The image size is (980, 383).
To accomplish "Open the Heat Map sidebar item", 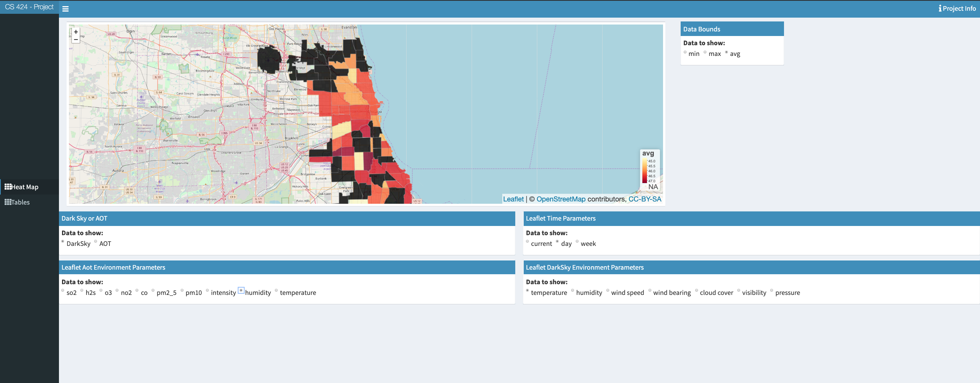I will 29,187.
